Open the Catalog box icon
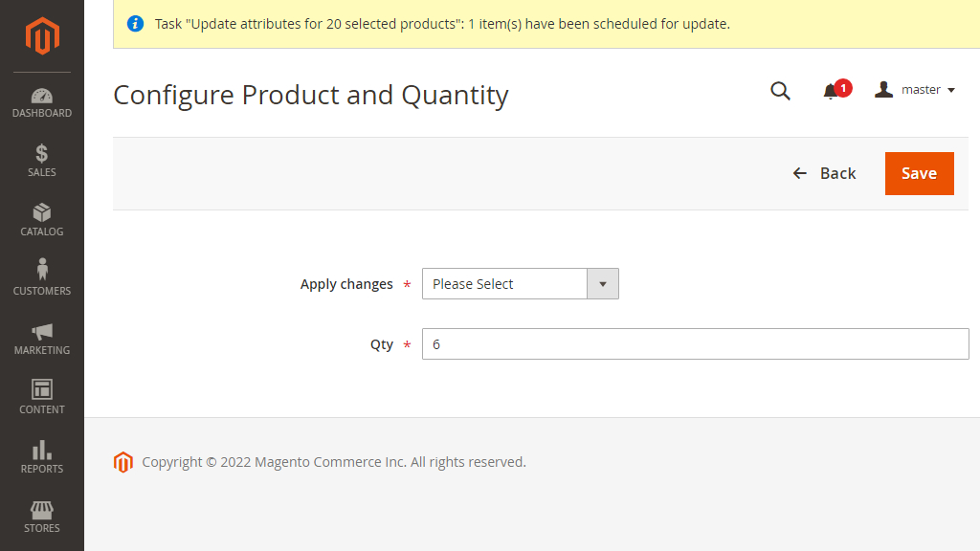This screenshot has height=551, width=980. pos(42,212)
